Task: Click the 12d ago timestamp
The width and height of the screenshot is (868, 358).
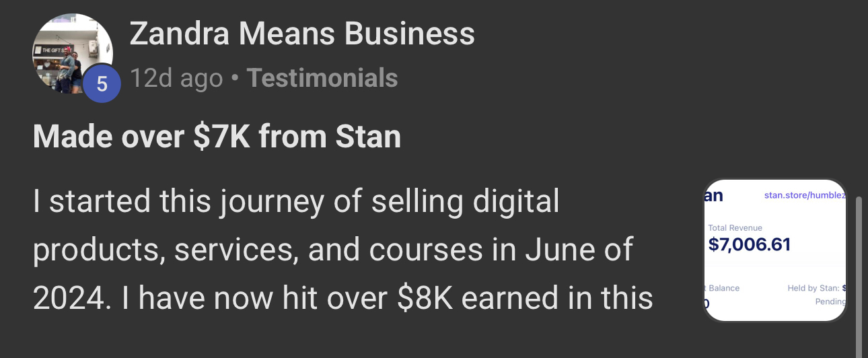Action: pyautogui.click(x=176, y=79)
